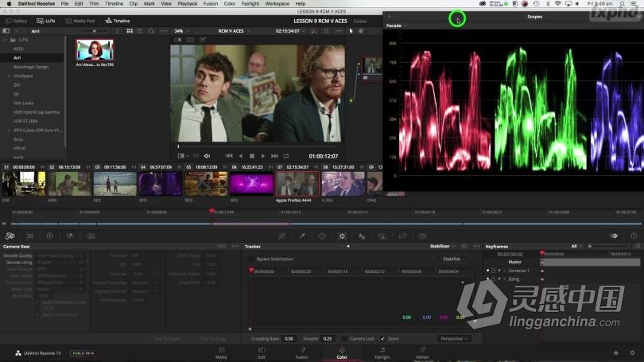Toggle the Camera Lock checkbox
The width and height of the screenshot is (644, 362).
click(343, 338)
